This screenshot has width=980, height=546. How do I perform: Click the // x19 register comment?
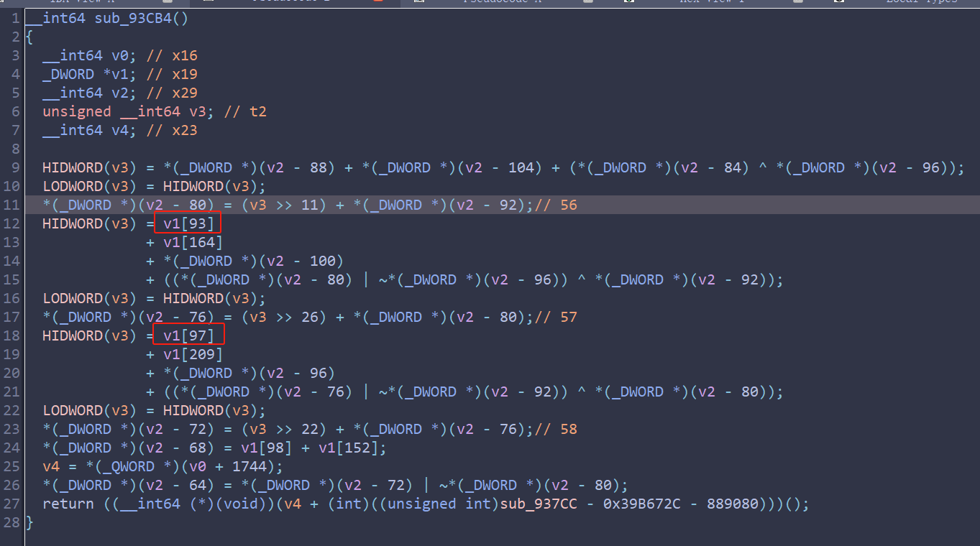tap(170, 74)
